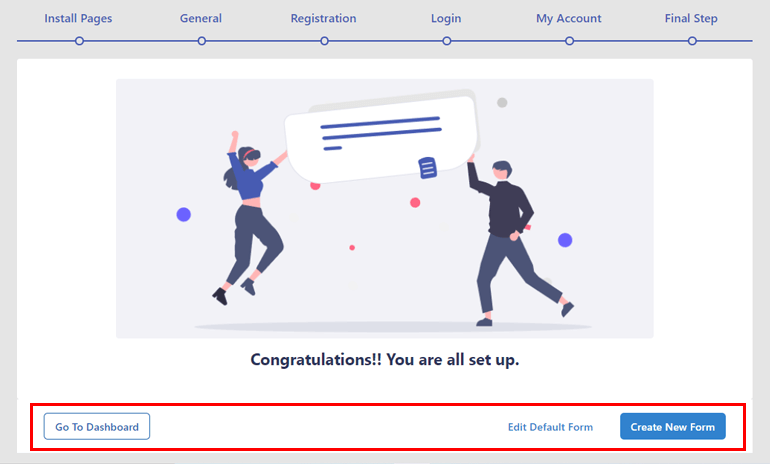
Task: Click the Final Step progress circle marker
Action: pyautogui.click(x=692, y=41)
